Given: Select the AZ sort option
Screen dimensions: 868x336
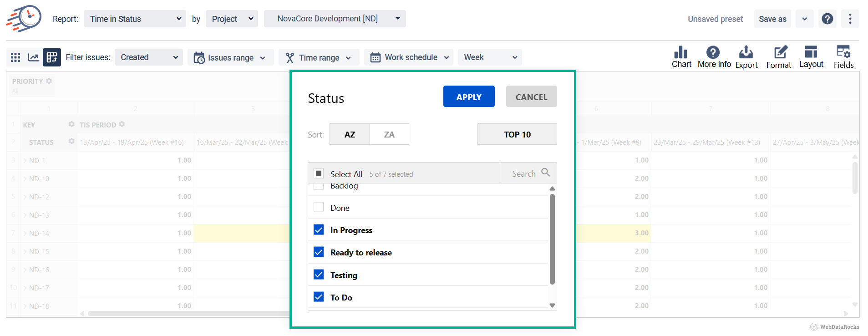Looking at the screenshot, I should pos(350,134).
